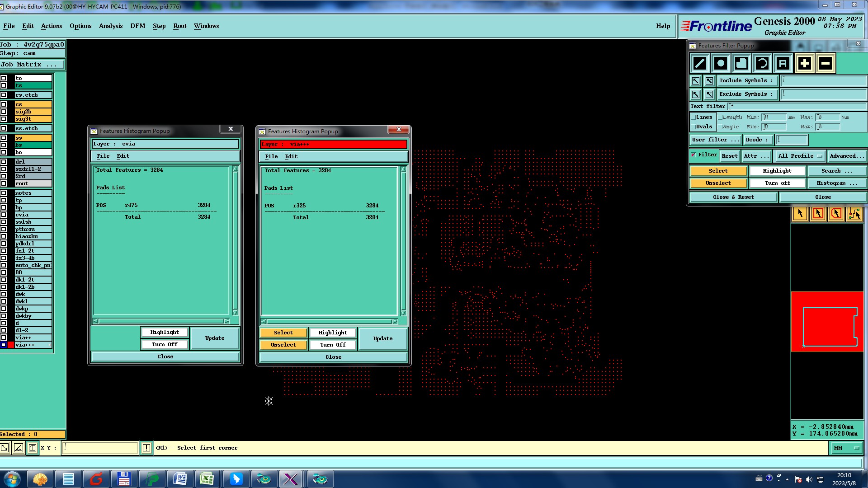Click the vertical scrollbar in the via+++ Histogram popup
The height and width of the screenshot is (488, 868).
click(403, 241)
